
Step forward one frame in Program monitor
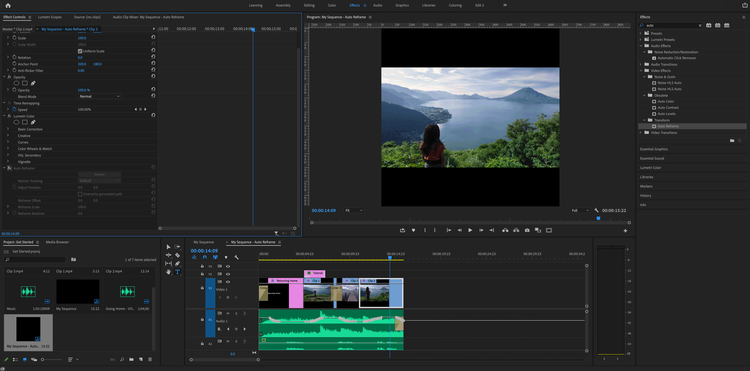481,230
